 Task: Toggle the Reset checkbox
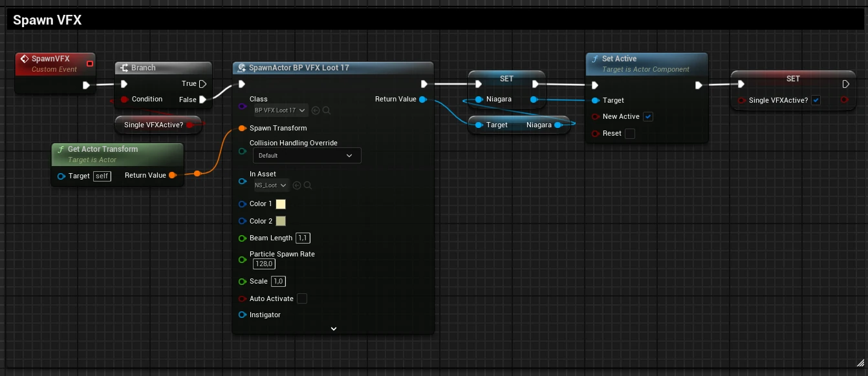(630, 134)
